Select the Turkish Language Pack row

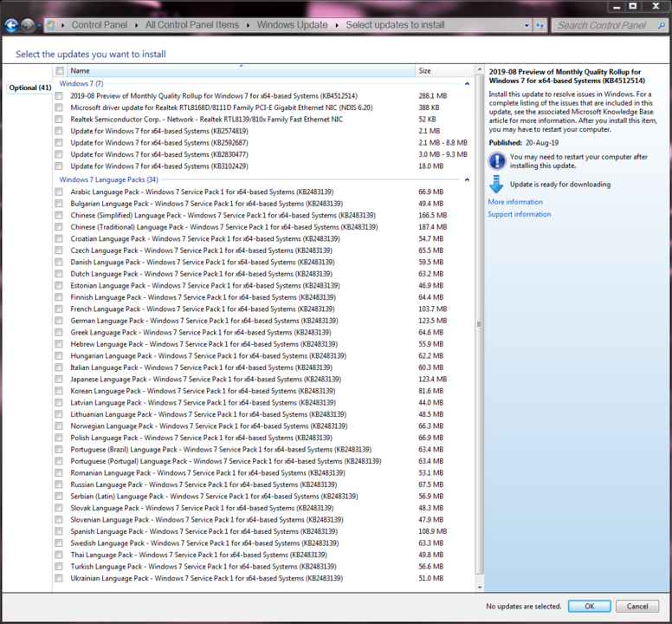[262, 567]
